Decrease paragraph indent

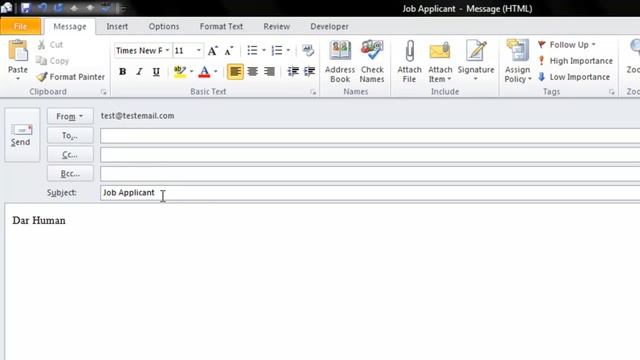coord(293,71)
